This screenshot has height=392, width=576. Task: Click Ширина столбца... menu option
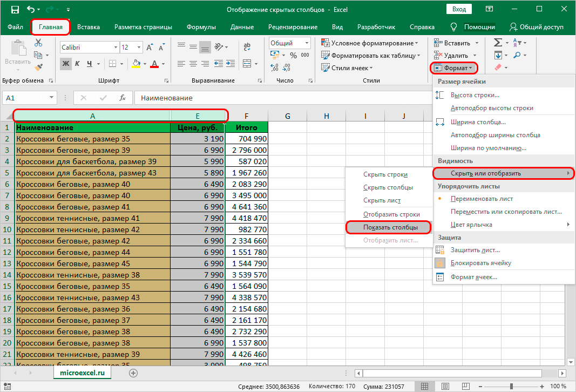(478, 122)
